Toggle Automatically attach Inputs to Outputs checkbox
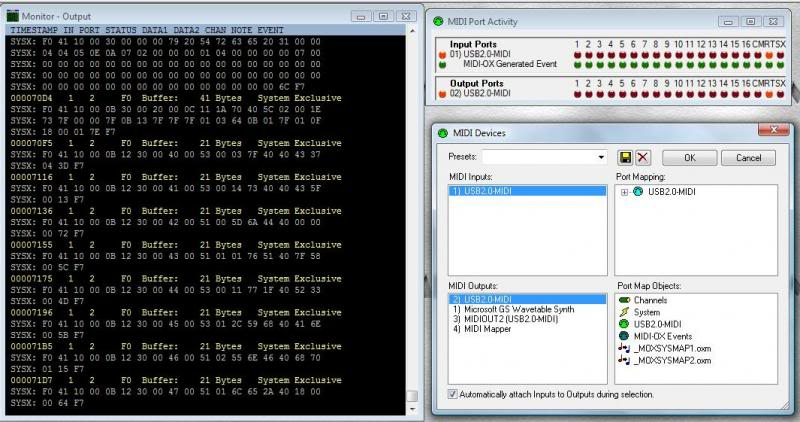This screenshot has width=800, height=422. (453, 394)
